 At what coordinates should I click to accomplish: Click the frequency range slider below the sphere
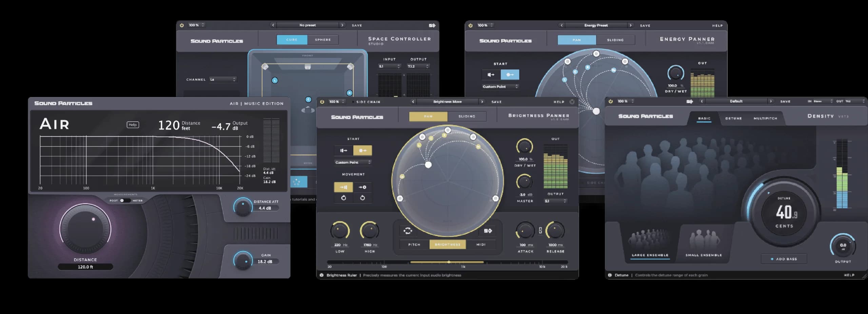point(449,262)
